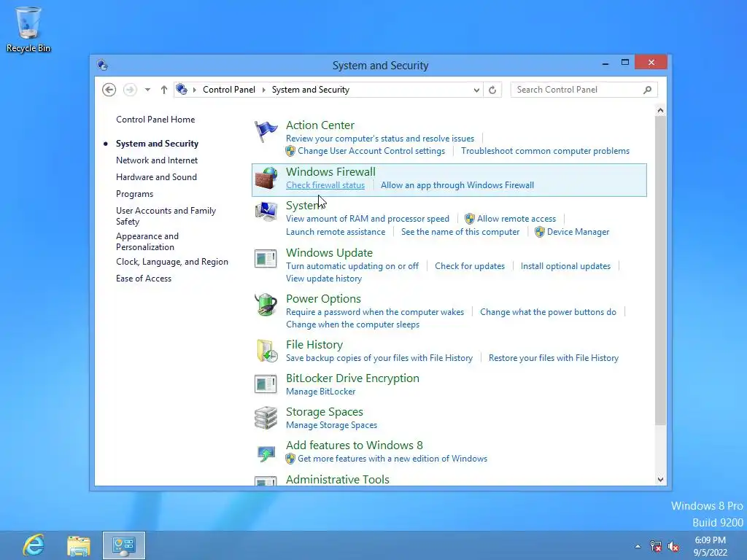Click View update history
Screen dimensions: 747x560
point(324,279)
